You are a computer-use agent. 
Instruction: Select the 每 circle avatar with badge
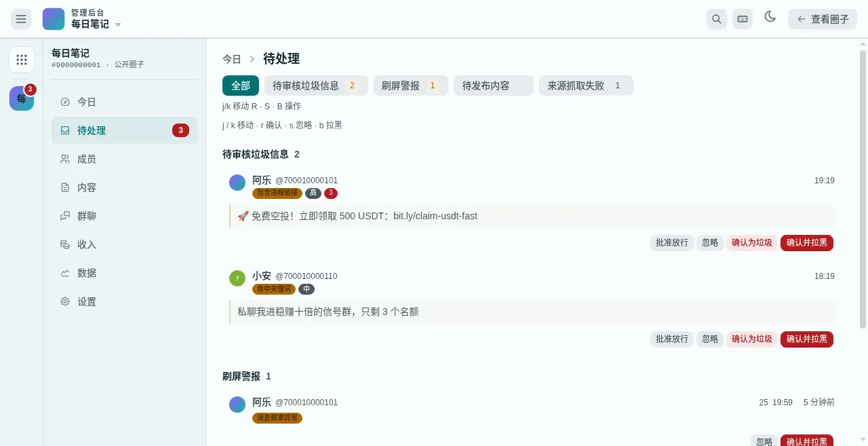click(22, 98)
